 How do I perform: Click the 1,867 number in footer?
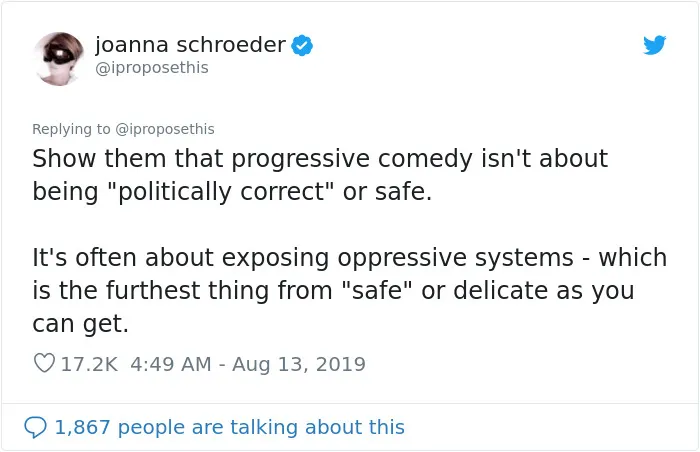click(x=83, y=427)
